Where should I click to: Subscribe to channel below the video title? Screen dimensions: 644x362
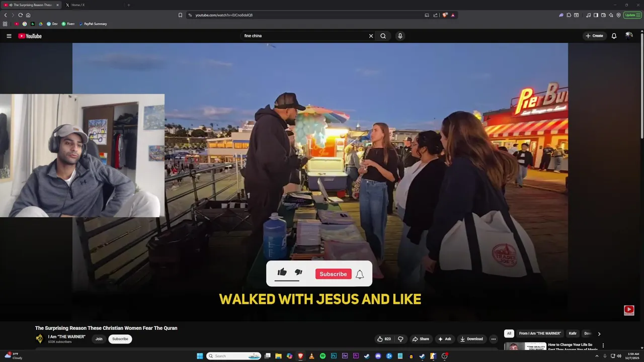tap(120, 339)
